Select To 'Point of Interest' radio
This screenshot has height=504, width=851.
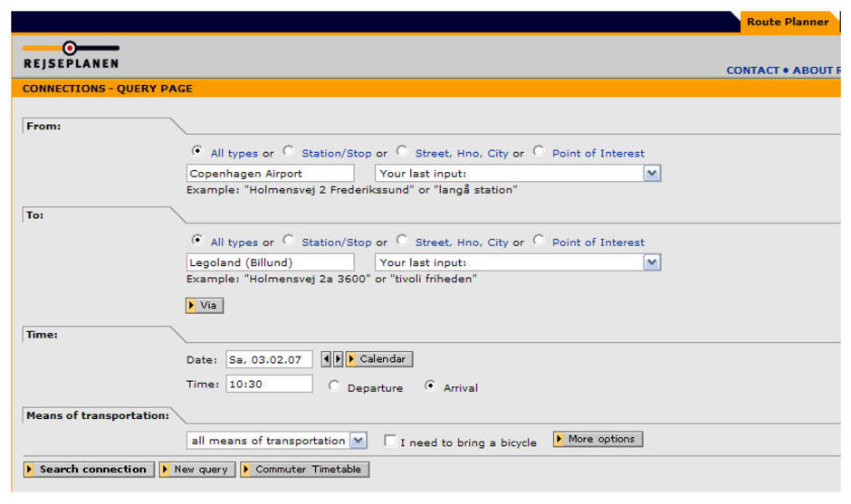(x=539, y=239)
